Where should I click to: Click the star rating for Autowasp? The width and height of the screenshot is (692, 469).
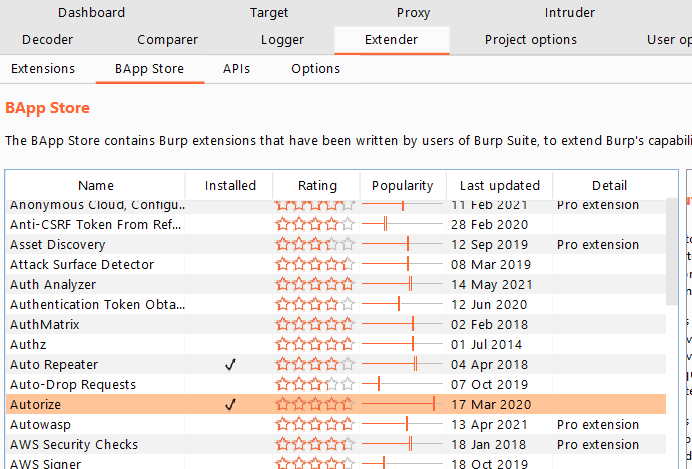[316, 425]
